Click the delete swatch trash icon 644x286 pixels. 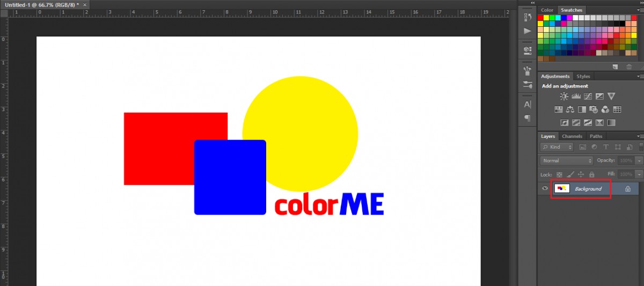click(628, 67)
